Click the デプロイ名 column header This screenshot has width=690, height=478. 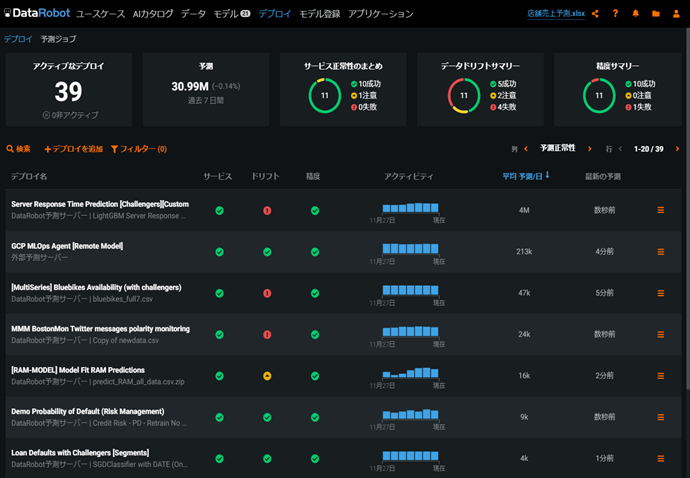tap(29, 176)
